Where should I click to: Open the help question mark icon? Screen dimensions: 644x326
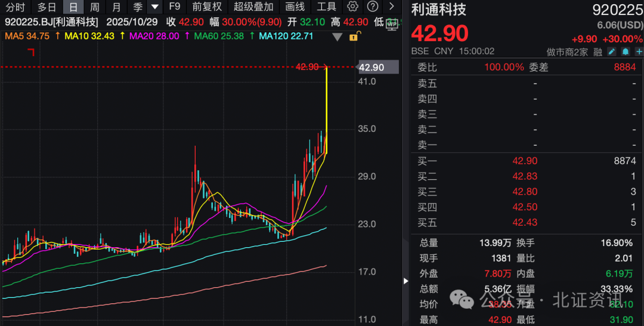click(373, 6)
